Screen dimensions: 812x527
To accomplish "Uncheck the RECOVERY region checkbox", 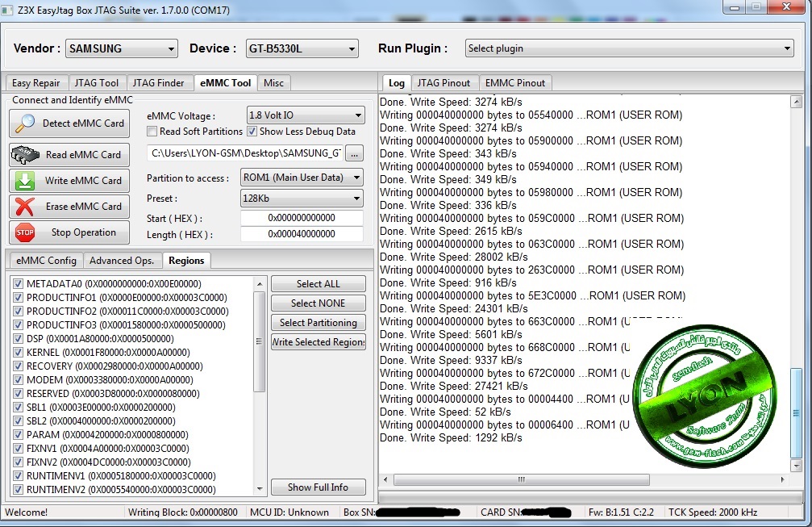I will coord(18,366).
